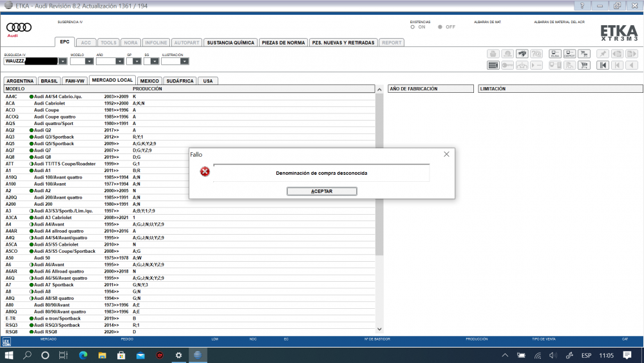Click the play-with-dash toolbar icon
644x363 pixels.
pos(536,65)
